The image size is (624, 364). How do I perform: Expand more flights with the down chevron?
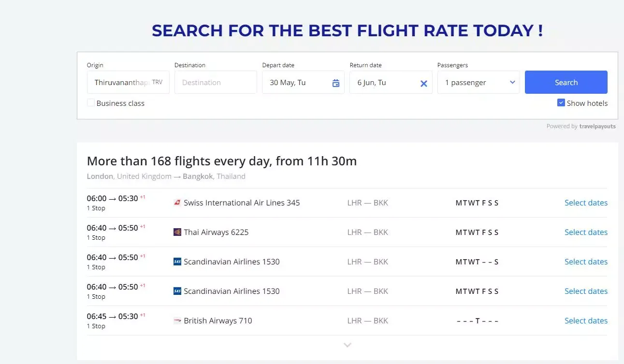[347, 345]
